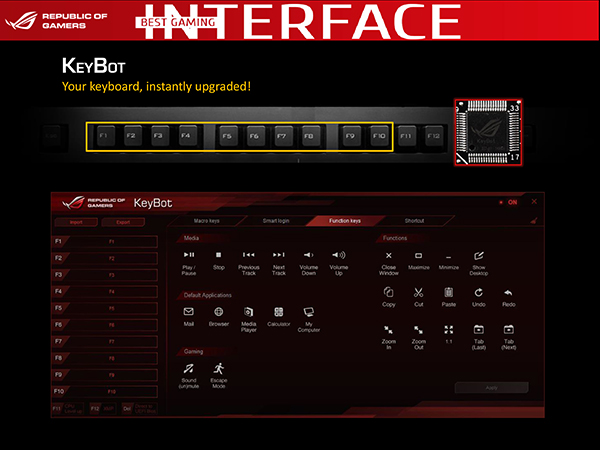Open the Macro keys tab
Image resolution: width=600 pixels, height=450 pixels.
pos(206,221)
